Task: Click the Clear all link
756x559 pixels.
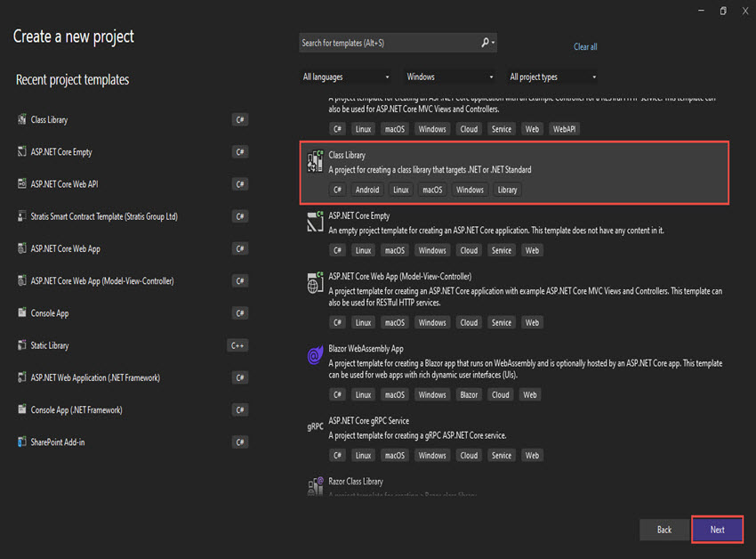Action: 585,46
